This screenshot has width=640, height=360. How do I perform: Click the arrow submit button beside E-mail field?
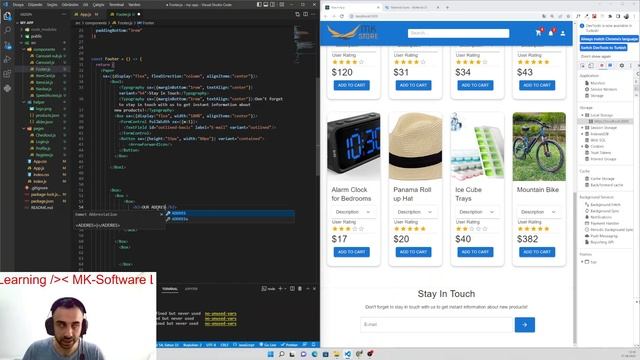coord(525,325)
